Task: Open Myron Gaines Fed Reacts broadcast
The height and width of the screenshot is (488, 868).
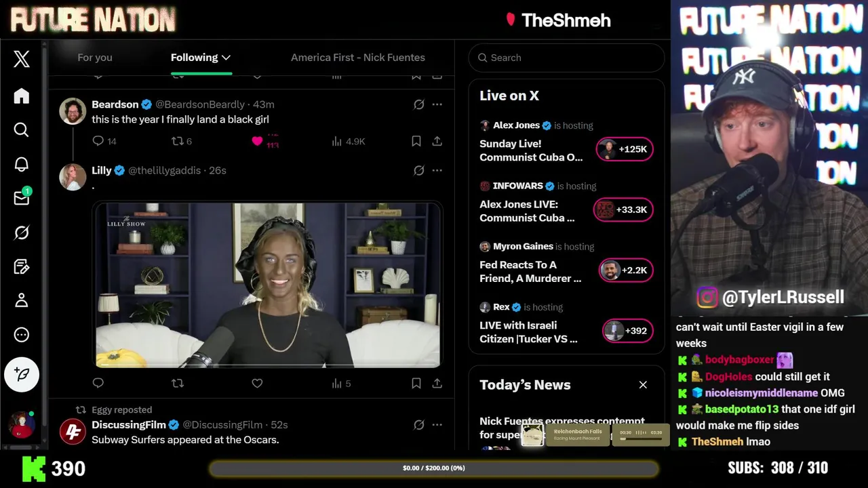Action: click(x=530, y=271)
